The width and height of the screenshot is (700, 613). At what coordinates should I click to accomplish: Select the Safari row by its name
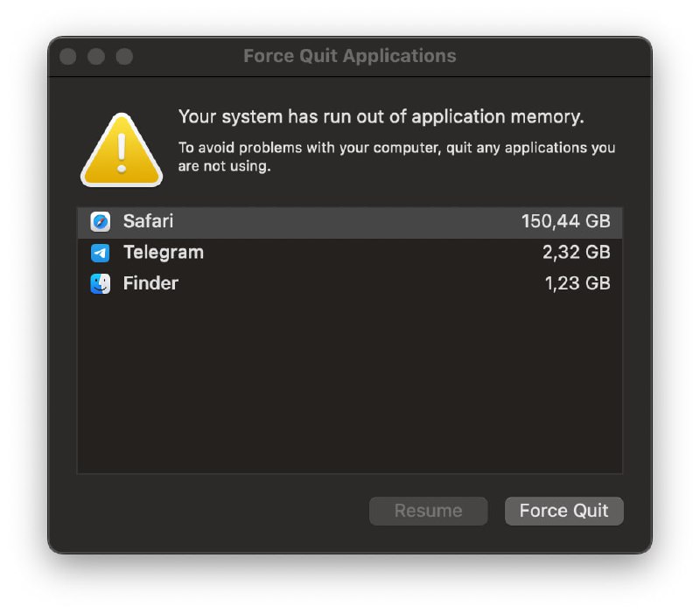click(x=148, y=221)
